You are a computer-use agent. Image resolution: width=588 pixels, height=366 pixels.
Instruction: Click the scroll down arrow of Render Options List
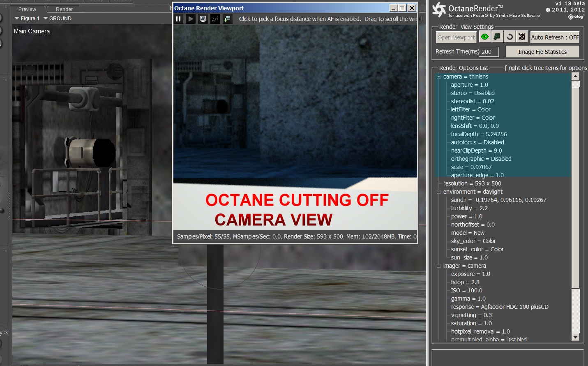click(x=575, y=337)
